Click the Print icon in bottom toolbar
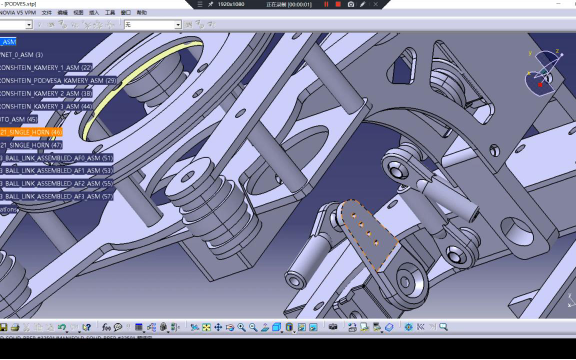This screenshot has width=576, height=360. [15, 327]
